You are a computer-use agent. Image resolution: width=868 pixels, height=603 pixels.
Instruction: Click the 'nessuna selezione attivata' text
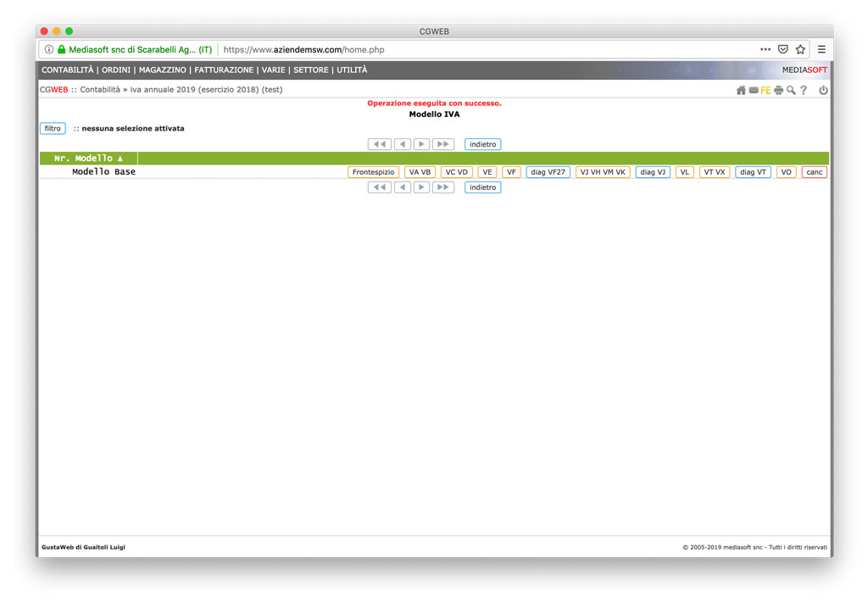click(x=133, y=128)
